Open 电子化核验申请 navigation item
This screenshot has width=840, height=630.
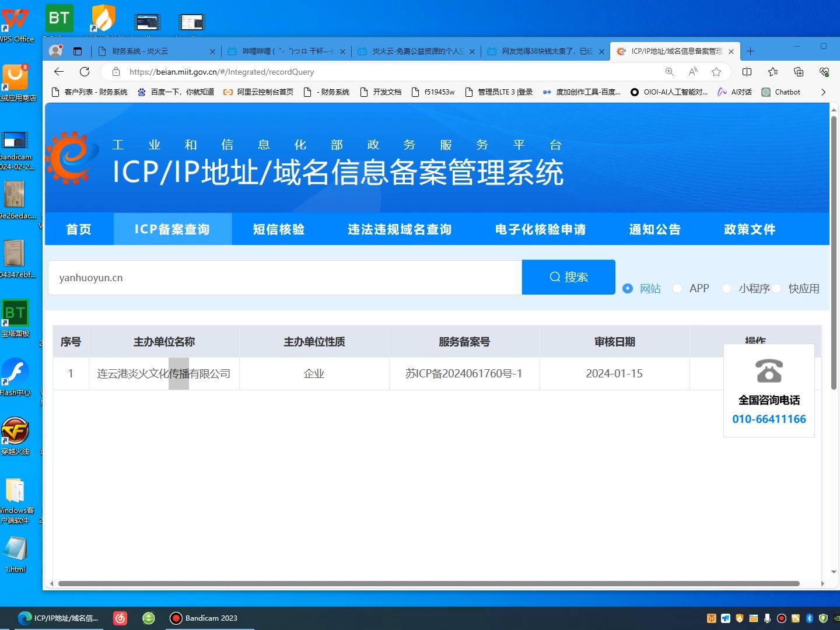540,229
